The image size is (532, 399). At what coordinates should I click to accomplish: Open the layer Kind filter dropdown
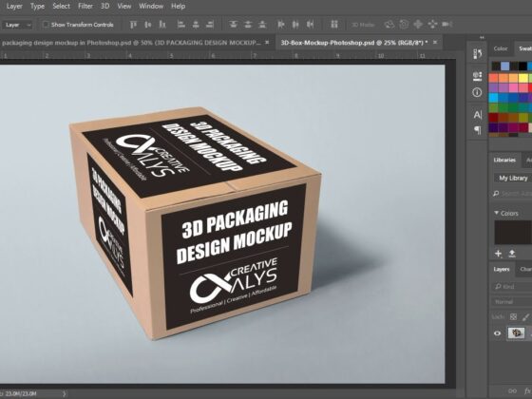tap(512, 287)
